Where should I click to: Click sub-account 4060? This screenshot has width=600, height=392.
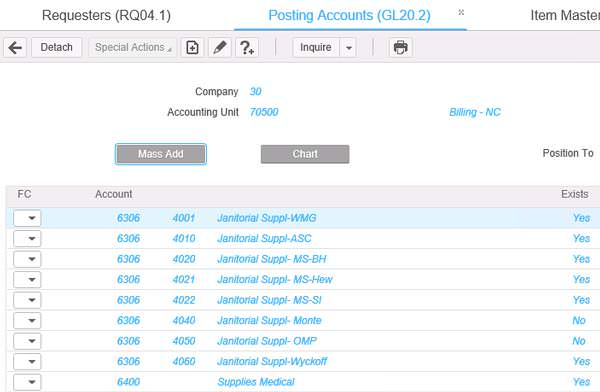coord(184,361)
